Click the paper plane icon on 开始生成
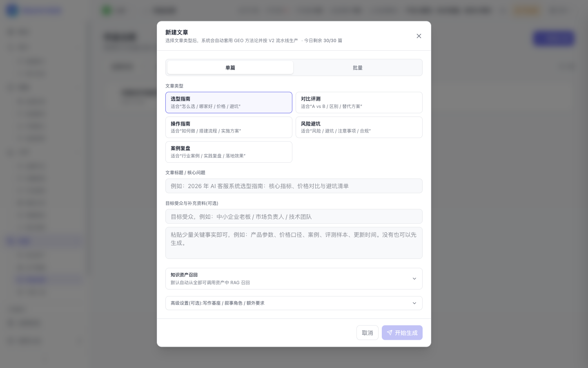This screenshot has width=588, height=368. [x=390, y=332]
